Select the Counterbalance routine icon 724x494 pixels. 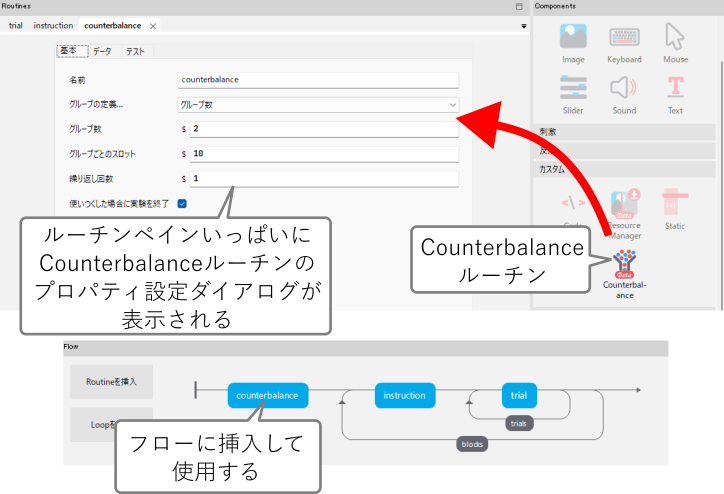coord(624,273)
